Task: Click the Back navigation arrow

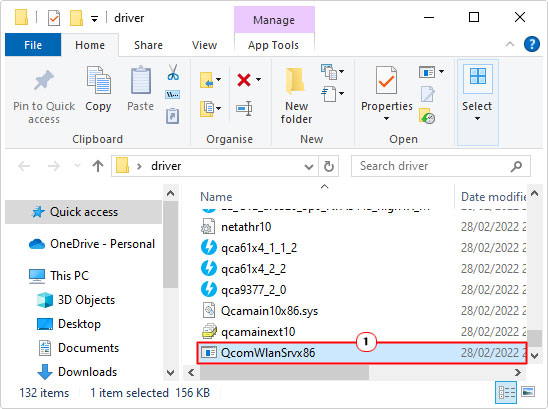Action: coord(24,166)
